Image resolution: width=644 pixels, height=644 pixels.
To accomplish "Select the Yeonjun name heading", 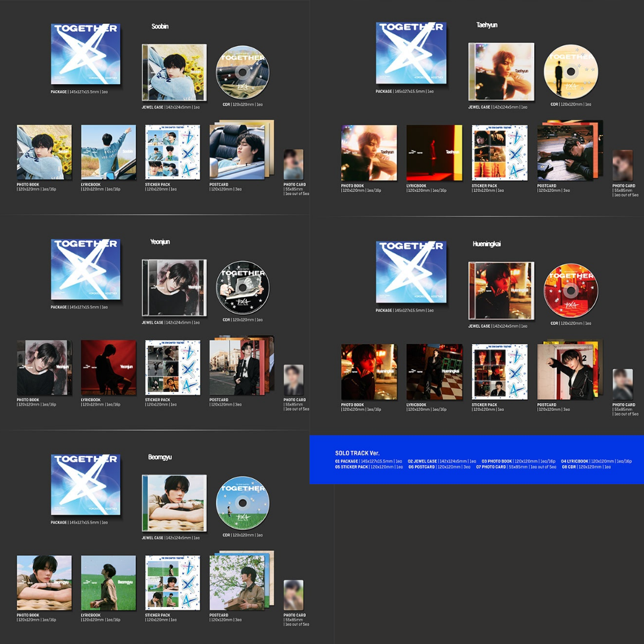I will click(x=161, y=242).
